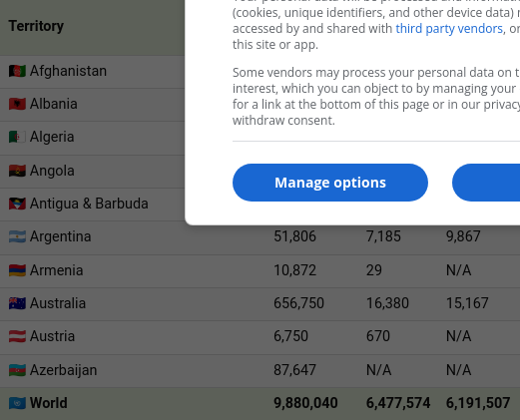
Task: Open the third party vendors link
Action: click(x=449, y=29)
